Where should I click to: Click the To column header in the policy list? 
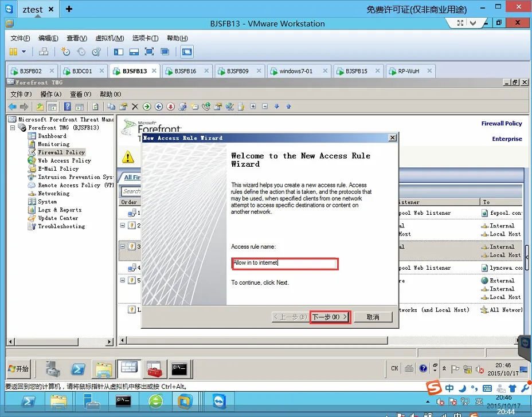[x=502, y=202]
